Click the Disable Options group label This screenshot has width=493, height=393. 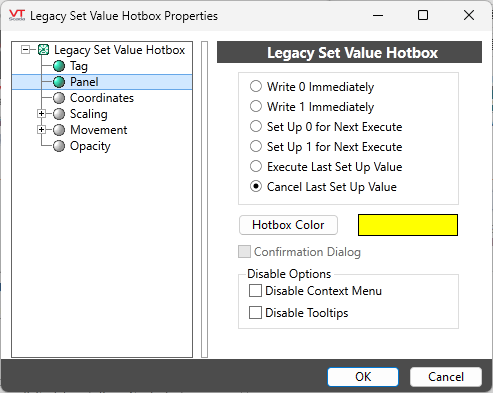pos(289,274)
